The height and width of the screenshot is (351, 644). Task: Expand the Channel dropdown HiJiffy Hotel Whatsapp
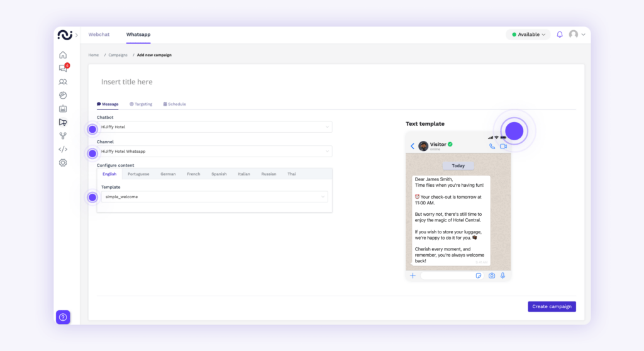pyautogui.click(x=214, y=151)
